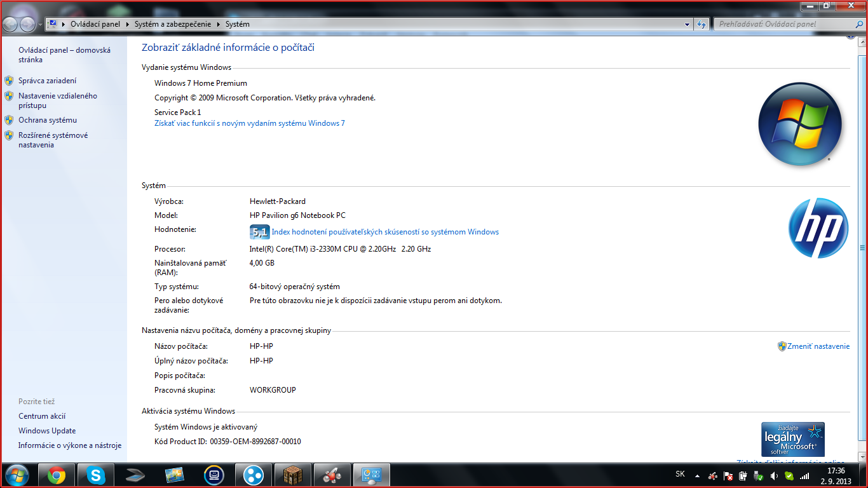Click the 5,1 experience index score badge
Image resolution: width=868 pixels, height=488 pixels.
pos(260,232)
